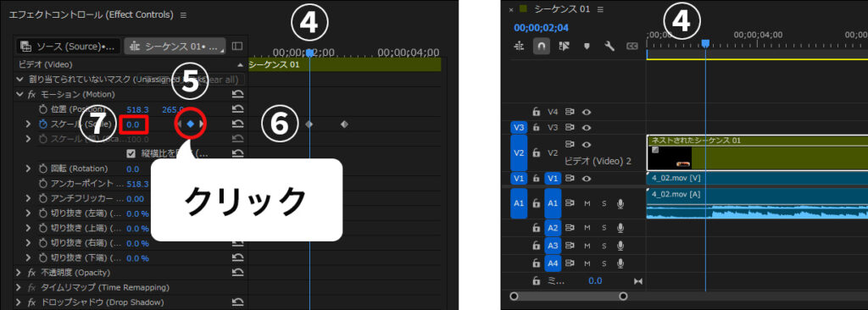Collapse the ビデオ (Video) section arrow
The height and width of the screenshot is (310, 868).
[240, 65]
